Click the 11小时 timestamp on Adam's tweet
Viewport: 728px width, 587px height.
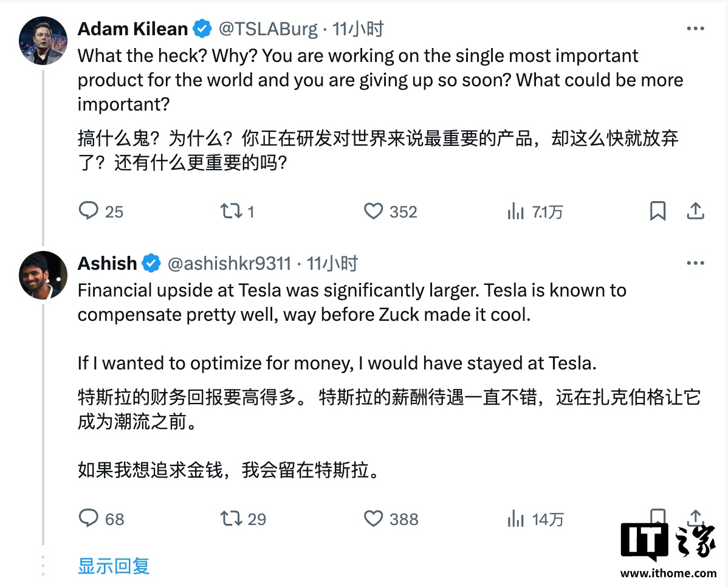(x=360, y=28)
